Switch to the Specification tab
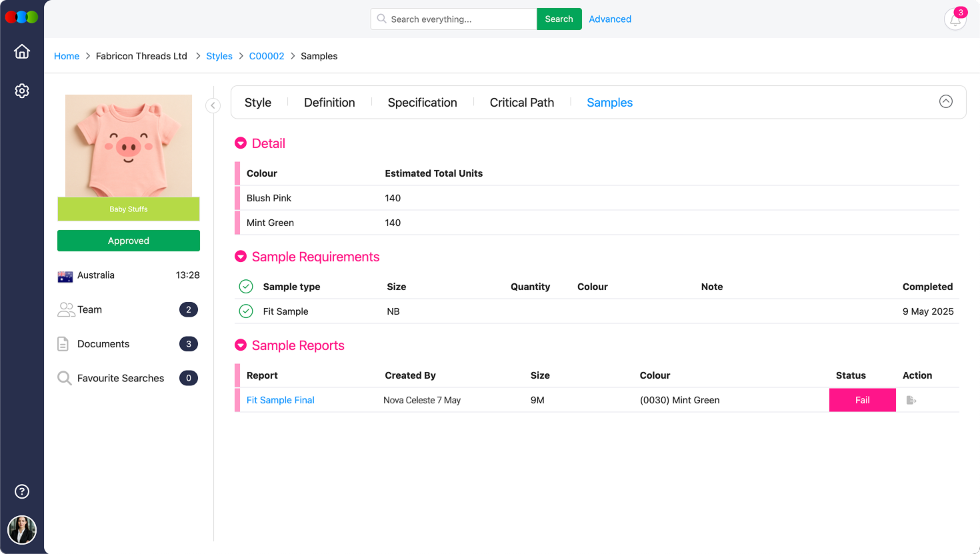This screenshot has width=980, height=554. pos(422,102)
